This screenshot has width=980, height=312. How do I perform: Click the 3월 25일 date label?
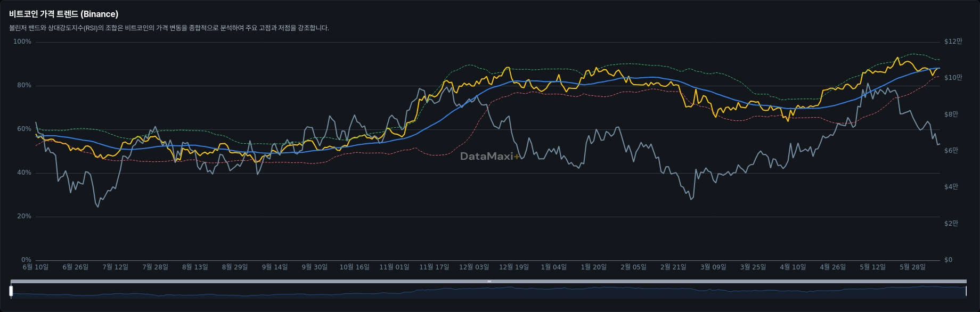(x=753, y=267)
